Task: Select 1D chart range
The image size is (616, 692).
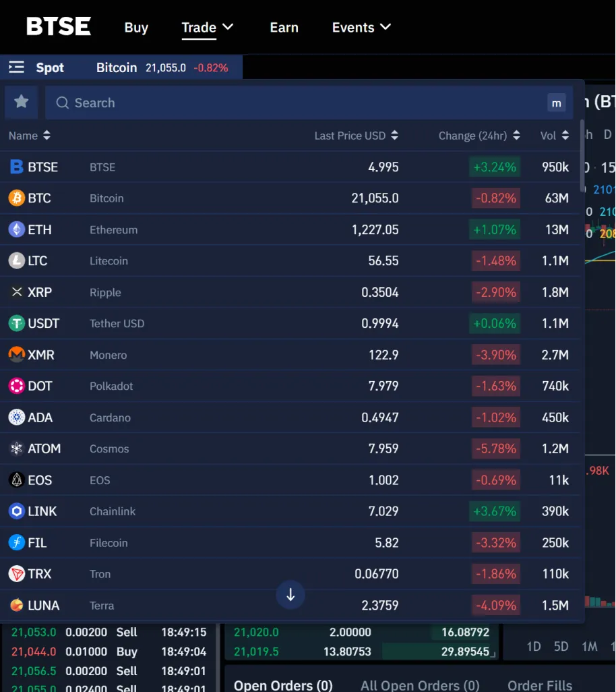Action: [534, 647]
